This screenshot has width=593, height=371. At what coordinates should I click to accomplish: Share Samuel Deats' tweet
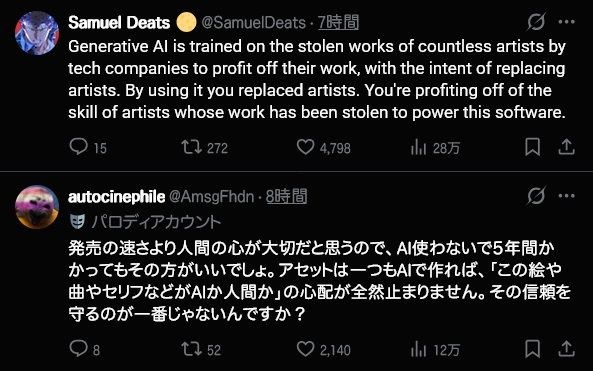click(x=566, y=147)
